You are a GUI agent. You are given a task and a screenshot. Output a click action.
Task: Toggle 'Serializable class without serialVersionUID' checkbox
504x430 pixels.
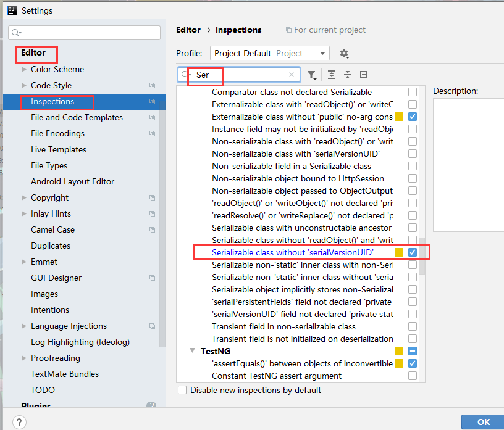pyautogui.click(x=413, y=252)
